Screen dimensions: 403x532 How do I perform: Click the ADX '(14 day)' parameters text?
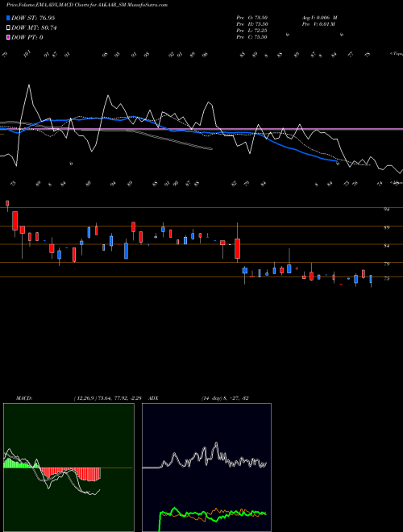coord(212,397)
